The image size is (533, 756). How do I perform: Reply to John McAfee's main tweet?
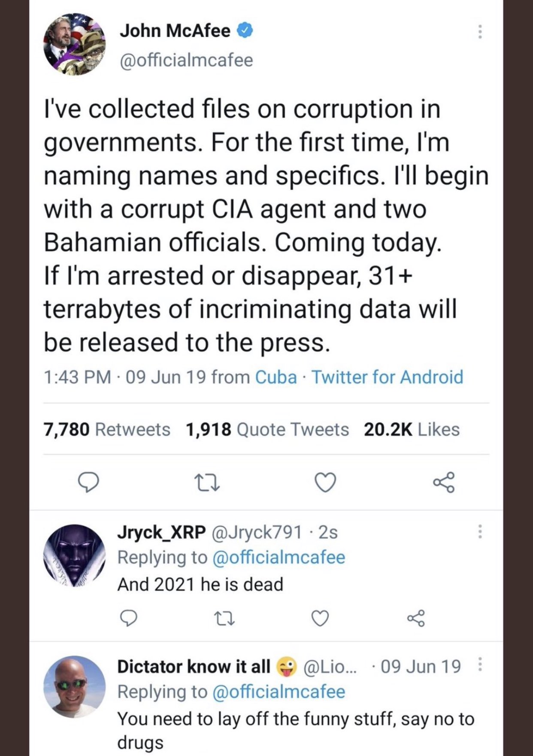tap(88, 482)
